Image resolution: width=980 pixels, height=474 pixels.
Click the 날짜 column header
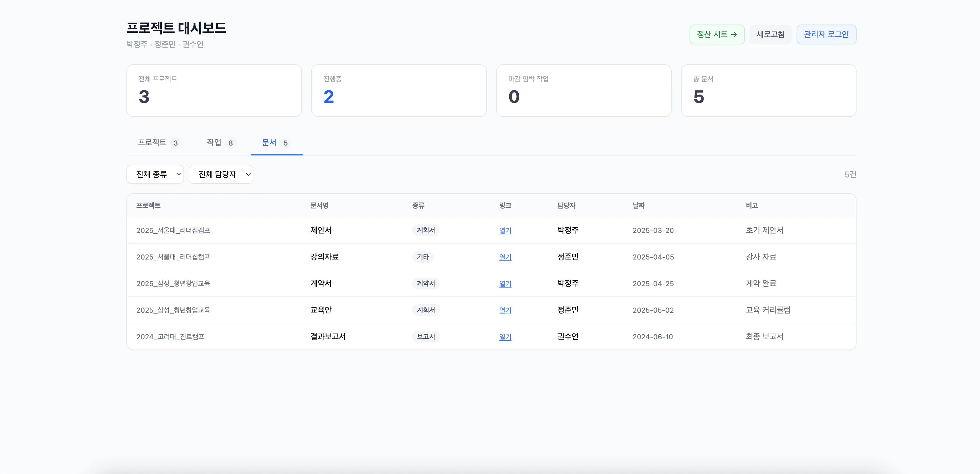639,206
